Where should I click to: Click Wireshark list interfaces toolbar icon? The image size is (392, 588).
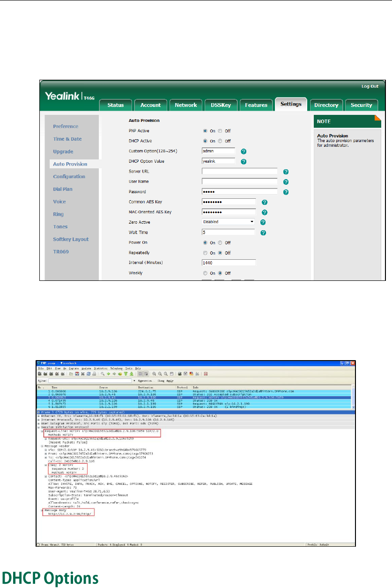39,374
